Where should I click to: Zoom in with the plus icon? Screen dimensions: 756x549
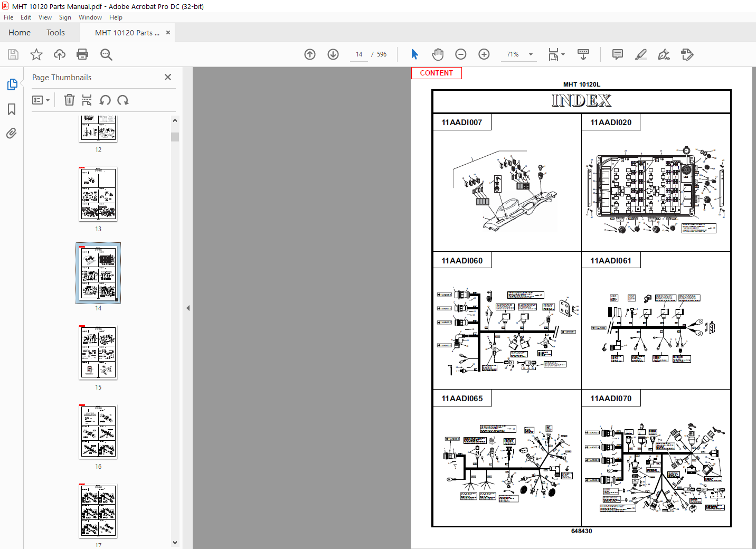(484, 54)
